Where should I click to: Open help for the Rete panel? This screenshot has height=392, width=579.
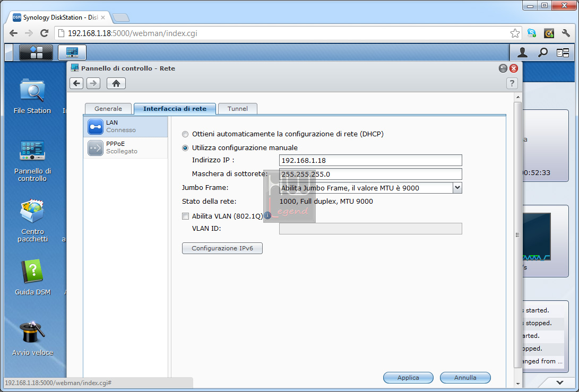[x=512, y=83]
